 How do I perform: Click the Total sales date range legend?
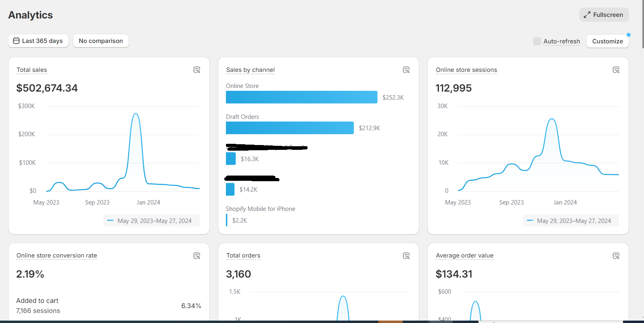coord(152,221)
